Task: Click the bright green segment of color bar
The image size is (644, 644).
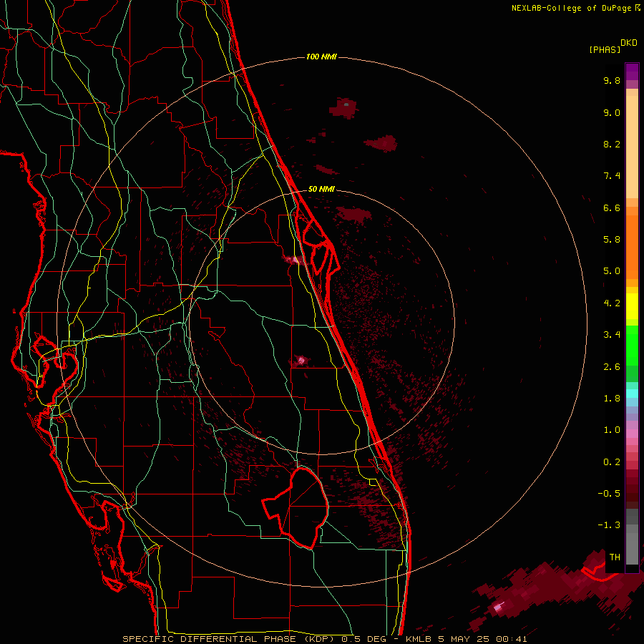Action: tap(632, 346)
